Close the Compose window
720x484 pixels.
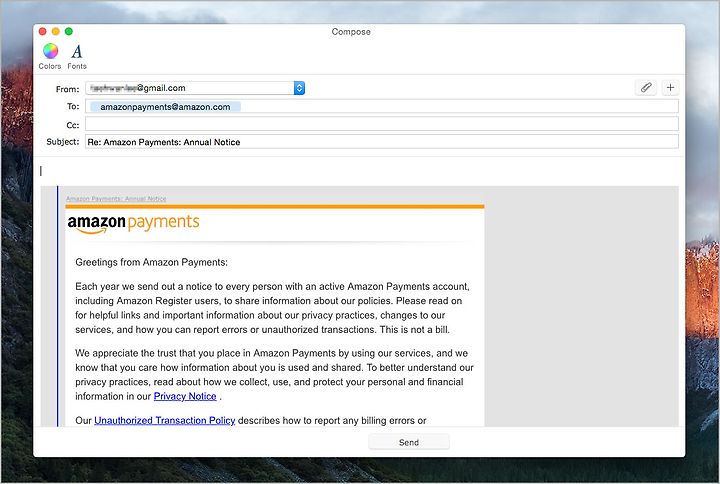[x=43, y=31]
